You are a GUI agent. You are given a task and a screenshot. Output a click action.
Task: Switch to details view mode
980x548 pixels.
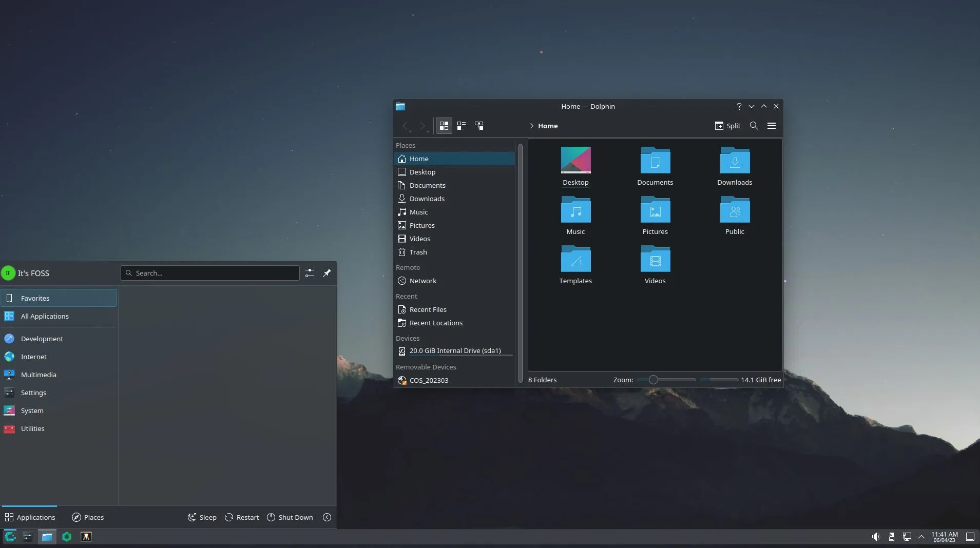tap(479, 126)
